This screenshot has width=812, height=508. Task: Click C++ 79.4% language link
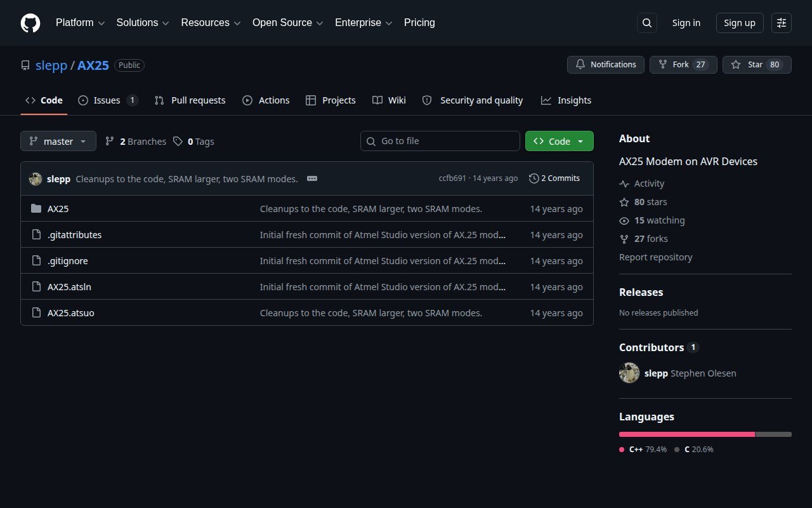[x=643, y=449]
